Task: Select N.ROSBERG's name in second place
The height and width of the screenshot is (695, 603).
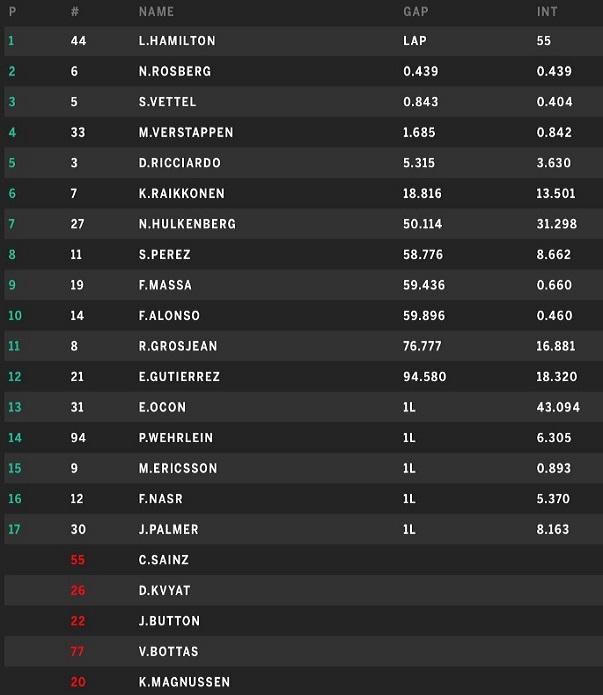Action: click(x=175, y=72)
